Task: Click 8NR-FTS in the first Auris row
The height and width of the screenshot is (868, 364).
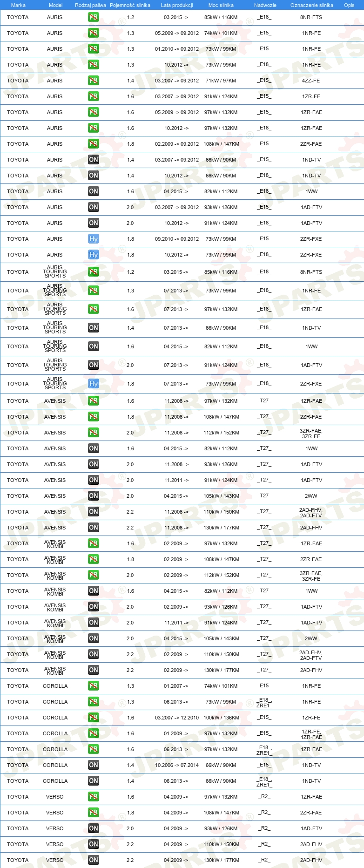Action: tap(311, 17)
